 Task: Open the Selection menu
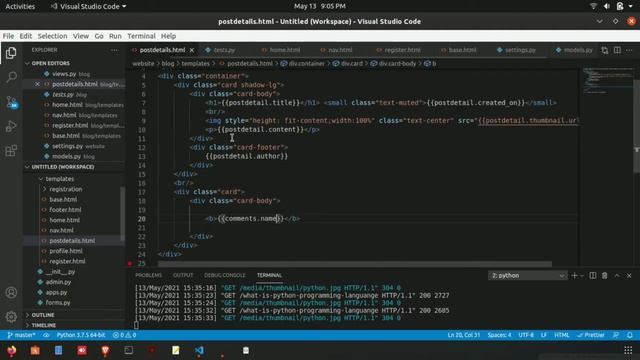click(x=52, y=36)
